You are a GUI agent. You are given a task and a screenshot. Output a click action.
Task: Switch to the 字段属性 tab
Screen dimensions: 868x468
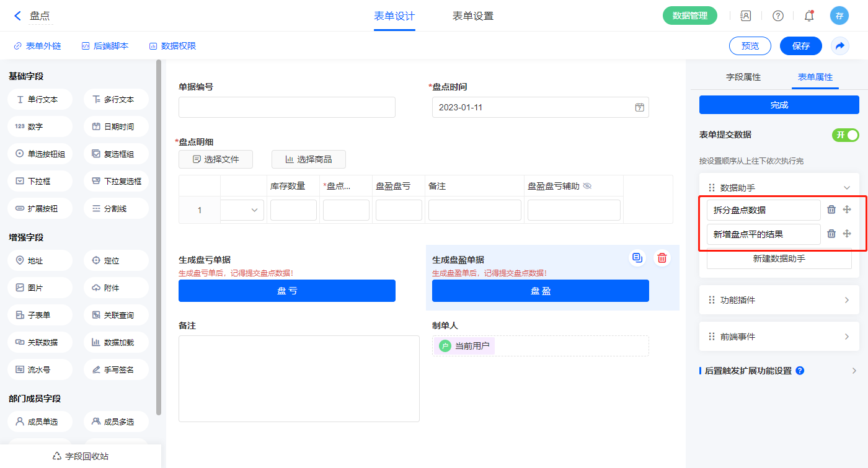(x=743, y=77)
